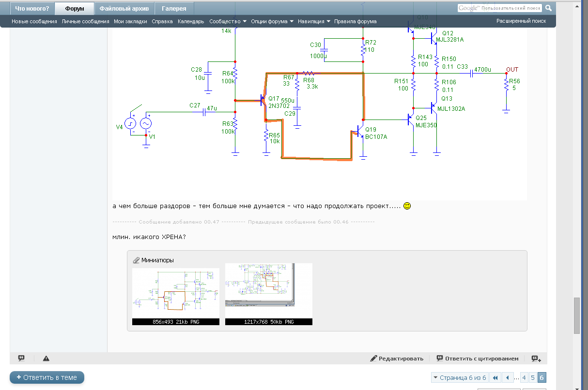Open the Галерея tab
The height and width of the screenshot is (390, 588).
tap(174, 8)
